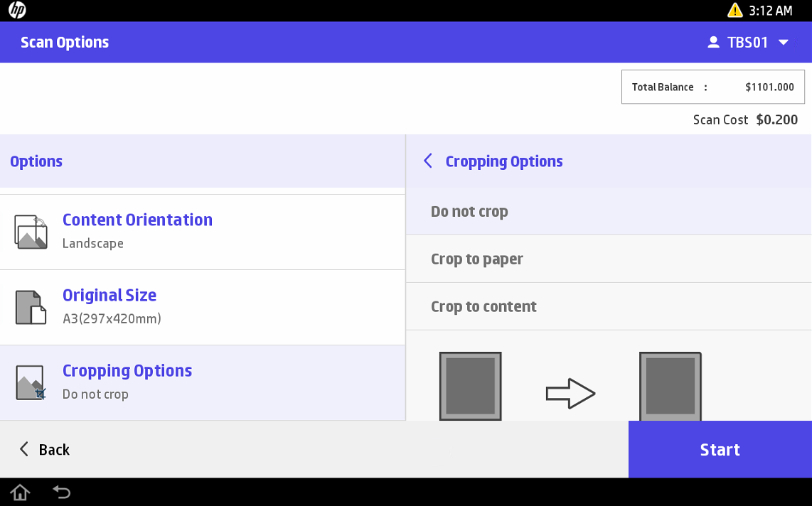Image resolution: width=812 pixels, height=506 pixels.
Task: Go Back using the Back button
Action: 44,449
